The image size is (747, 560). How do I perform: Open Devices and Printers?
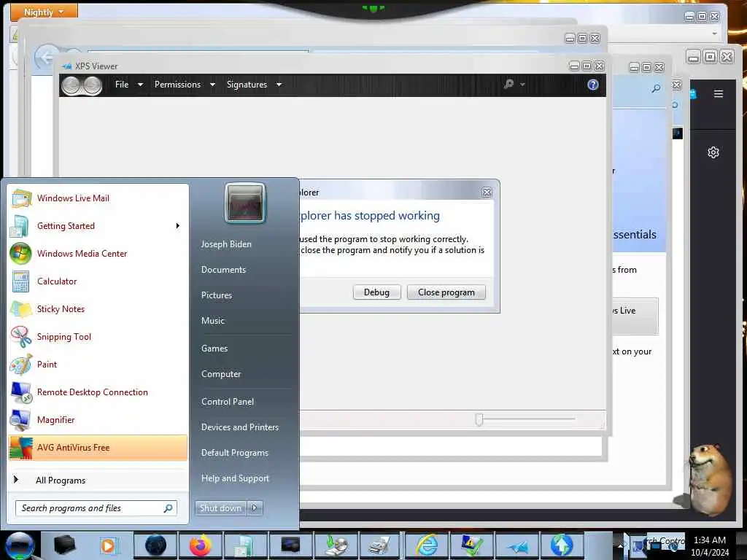[x=239, y=427]
